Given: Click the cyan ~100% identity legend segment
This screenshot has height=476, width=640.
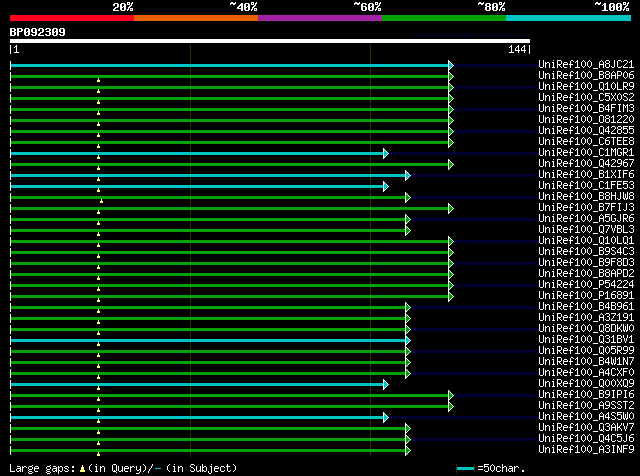Looking at the screenshot, I should click(x=569, y=18).
